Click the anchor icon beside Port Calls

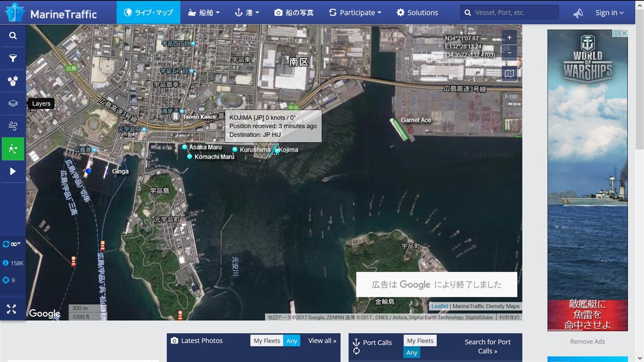coord(356,342)
